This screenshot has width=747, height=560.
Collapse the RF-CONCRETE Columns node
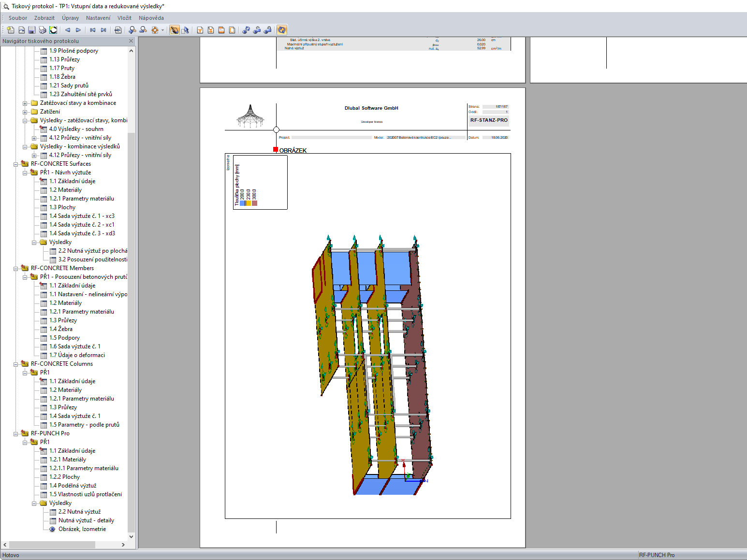(x=16, y=364)
